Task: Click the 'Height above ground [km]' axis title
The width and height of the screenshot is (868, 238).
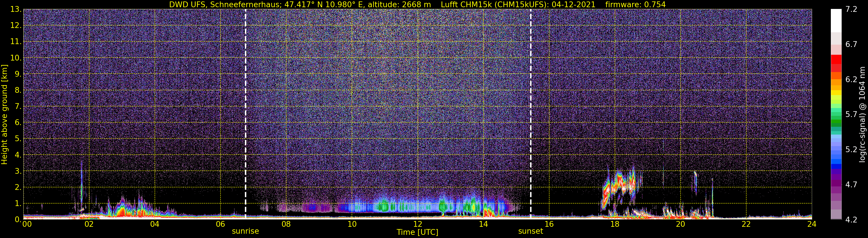Action: point(4,114)
